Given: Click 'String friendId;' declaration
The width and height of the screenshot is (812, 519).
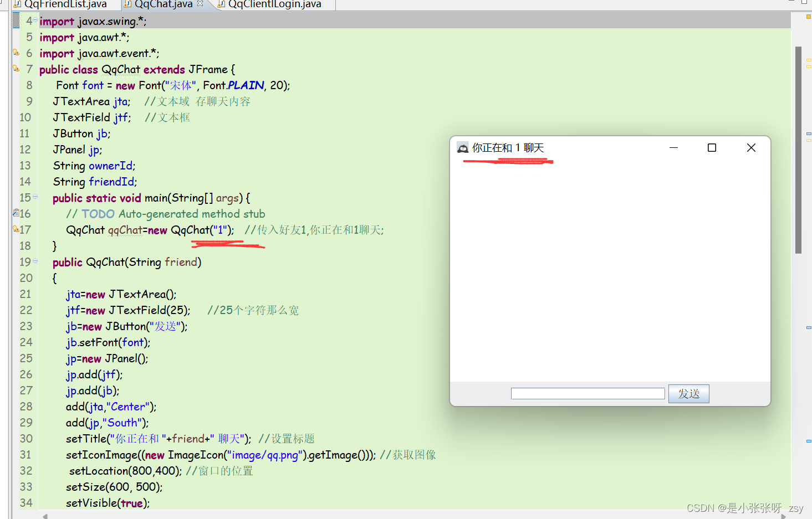Looking at the screenshot, I should (x=95, y=182).
